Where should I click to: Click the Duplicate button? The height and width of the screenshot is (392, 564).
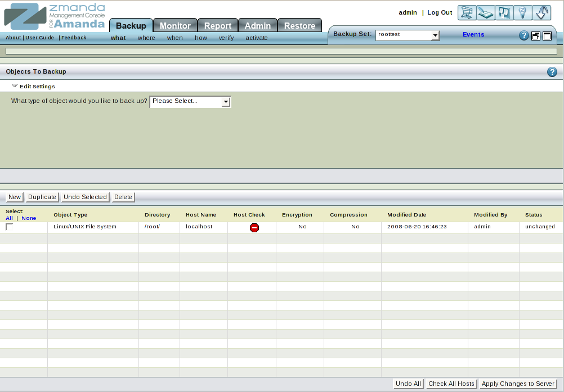(x=42, y=197)
